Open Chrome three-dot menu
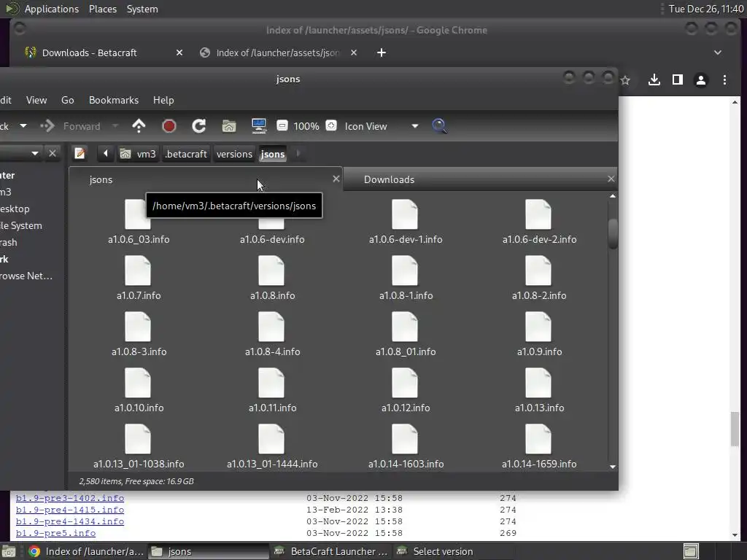 [724, 80]
